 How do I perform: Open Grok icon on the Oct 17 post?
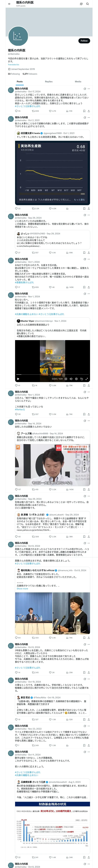click(x=85, y=89)
